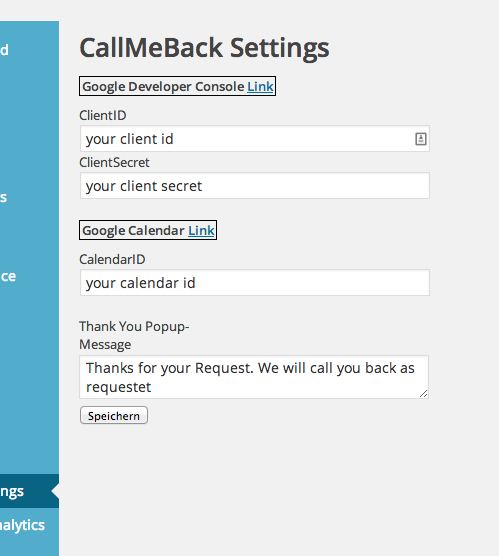The width and height of the screenshot is (499, 556).
Task: Click the Thank You Popup-Message label
Action: 134,335
